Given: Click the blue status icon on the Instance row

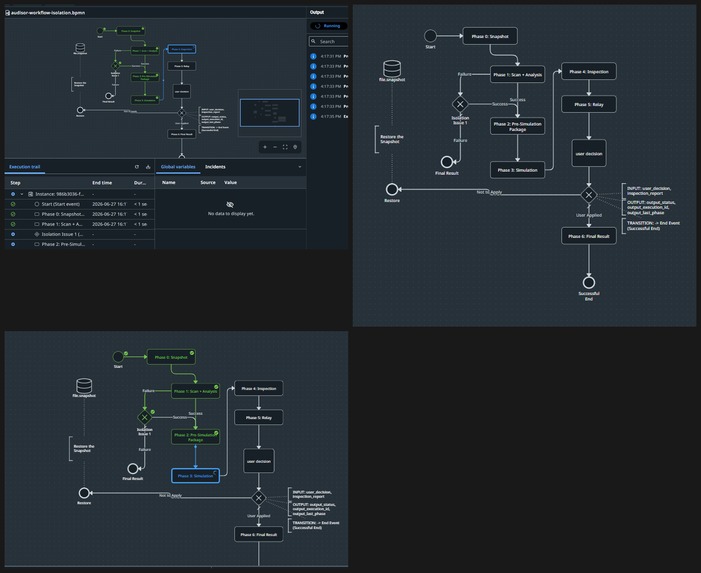Looking at the screenshot, I should (13, 194).
